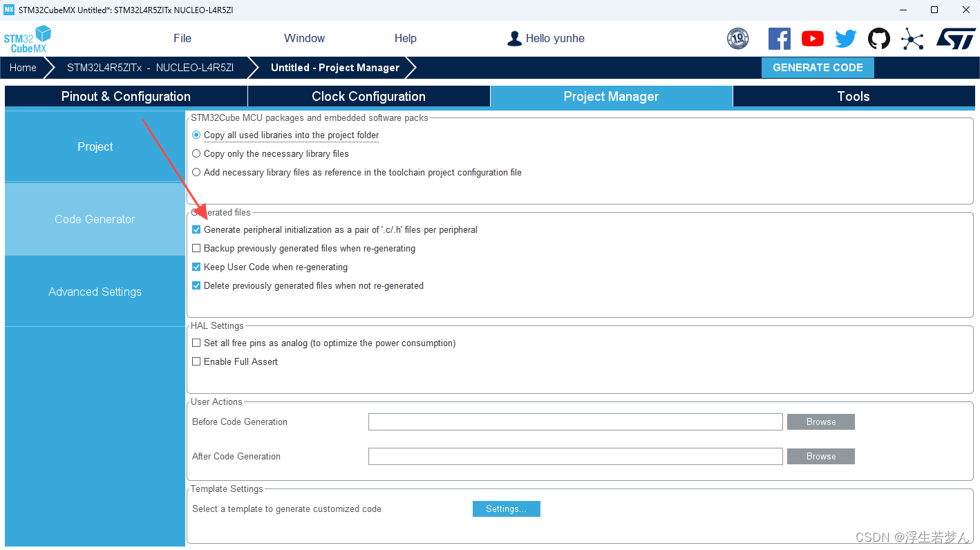Open the Project side section
This screenshot has width=980, height=550.
(95, 146)
